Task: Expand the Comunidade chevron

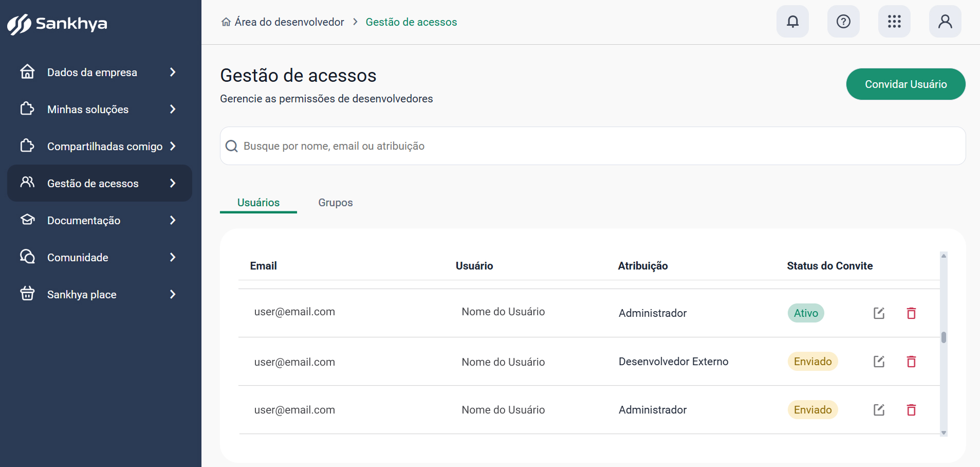Action: click(173, 257)
